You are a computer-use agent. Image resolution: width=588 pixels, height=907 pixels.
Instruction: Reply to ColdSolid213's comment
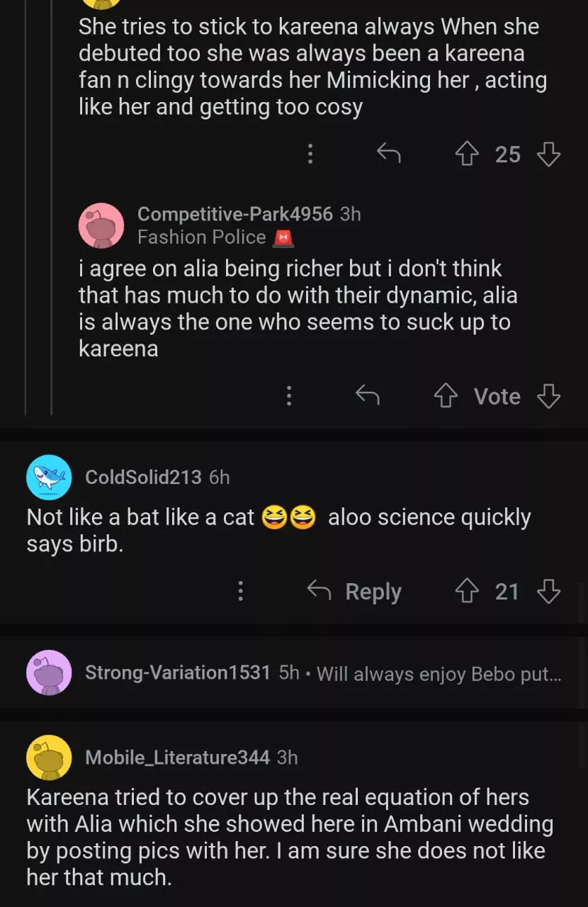point(354,592)
